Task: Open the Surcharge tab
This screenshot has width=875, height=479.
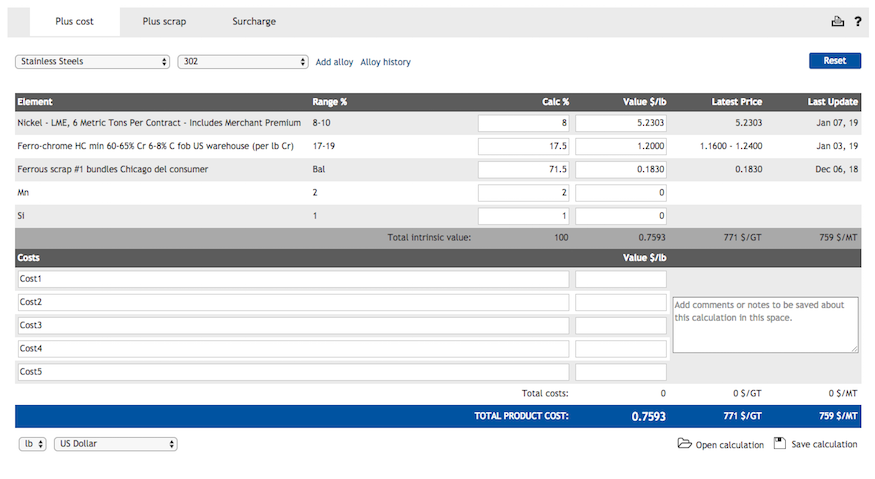Action: coord(254,22)
